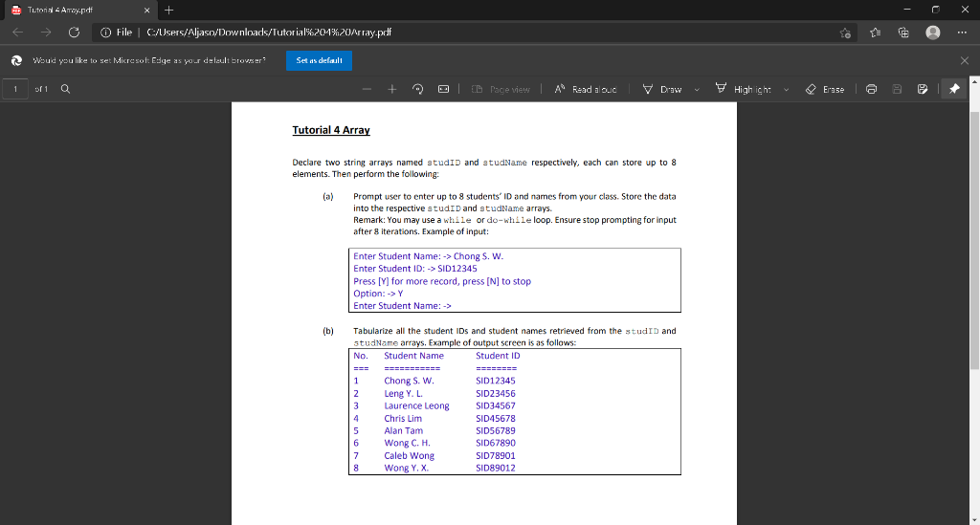Open Page view option

click(500, 89)
